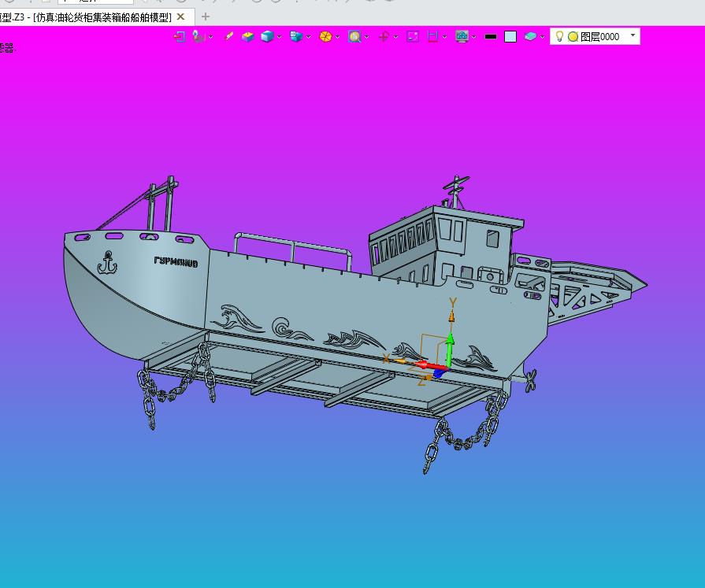
Task: Click the light blue color swatch
Action: point(510,36)
